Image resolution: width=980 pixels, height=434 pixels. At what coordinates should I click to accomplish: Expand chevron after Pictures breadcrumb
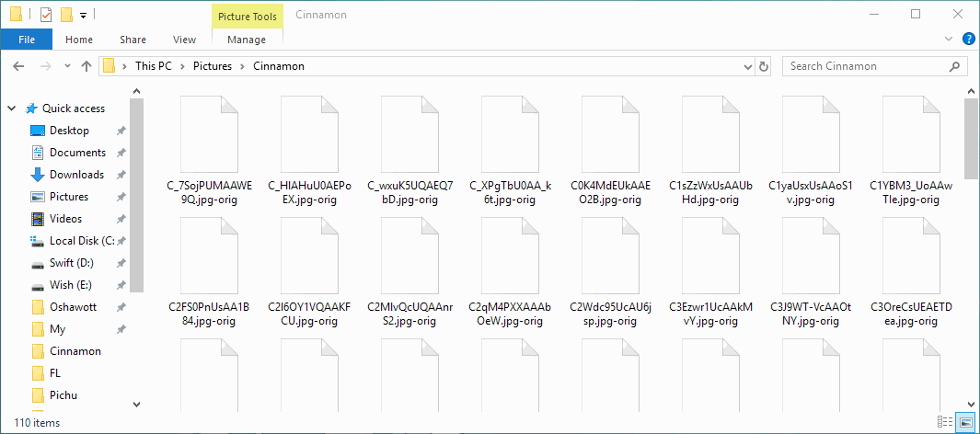tap(243, 66)
